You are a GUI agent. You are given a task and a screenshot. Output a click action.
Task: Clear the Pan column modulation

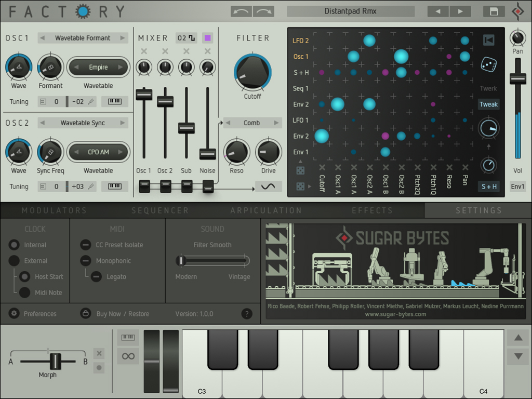tap(465, 167)
